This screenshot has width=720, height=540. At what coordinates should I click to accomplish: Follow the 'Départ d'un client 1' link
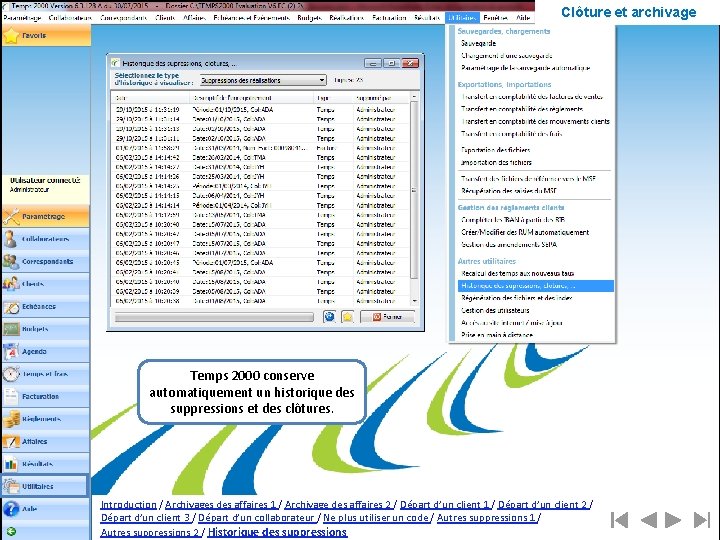coord(444,505)
